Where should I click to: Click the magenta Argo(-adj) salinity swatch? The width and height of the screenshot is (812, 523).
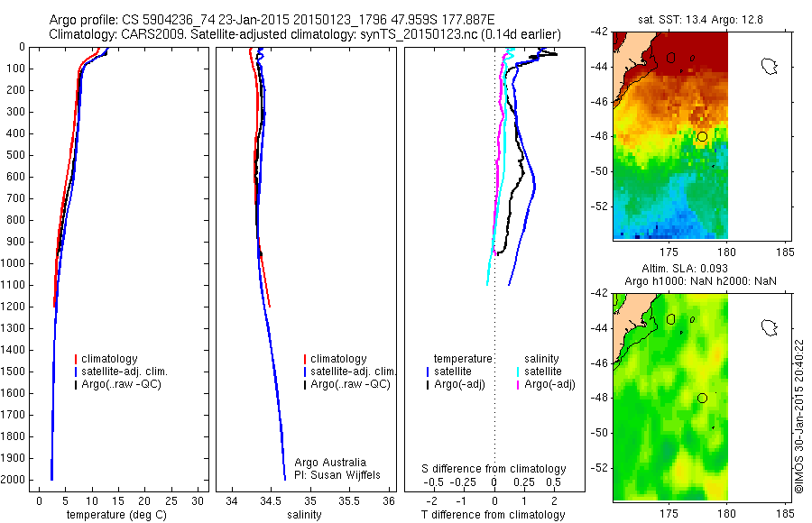click(x=518, y=385)
